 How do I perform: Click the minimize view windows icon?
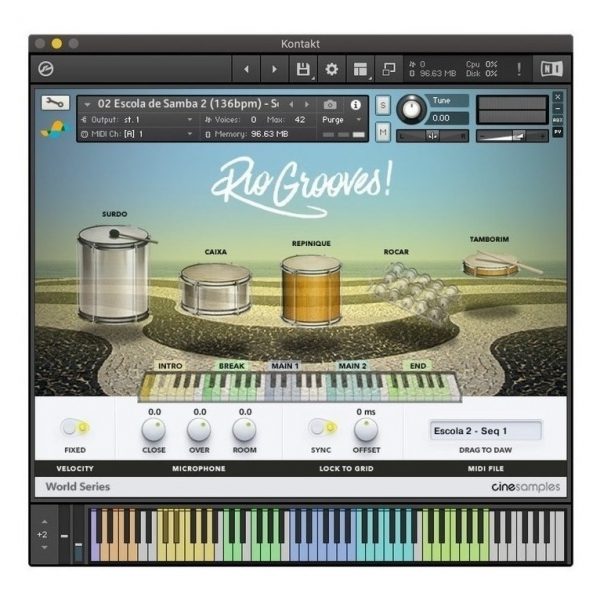(389, 69)
